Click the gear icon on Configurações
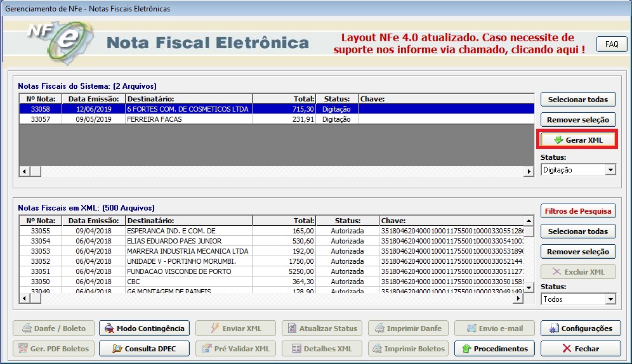 [554, 328]
